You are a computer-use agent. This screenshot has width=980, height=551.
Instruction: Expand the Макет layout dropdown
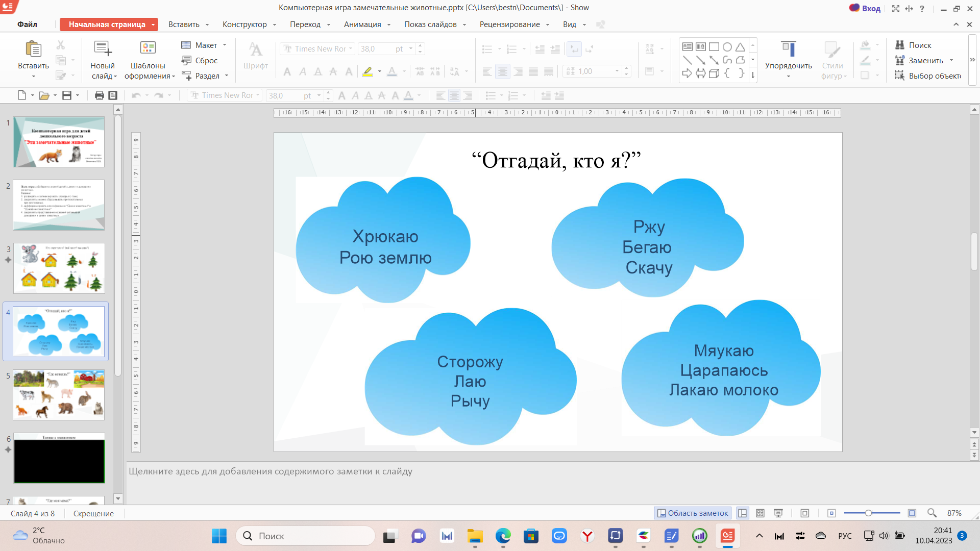[225, 45]
